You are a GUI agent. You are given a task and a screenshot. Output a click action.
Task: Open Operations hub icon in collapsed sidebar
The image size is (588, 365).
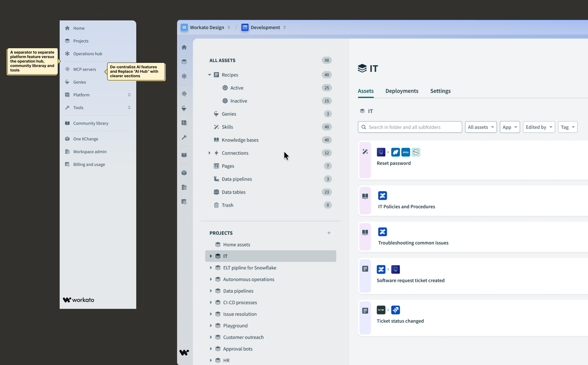click(184, 76)
